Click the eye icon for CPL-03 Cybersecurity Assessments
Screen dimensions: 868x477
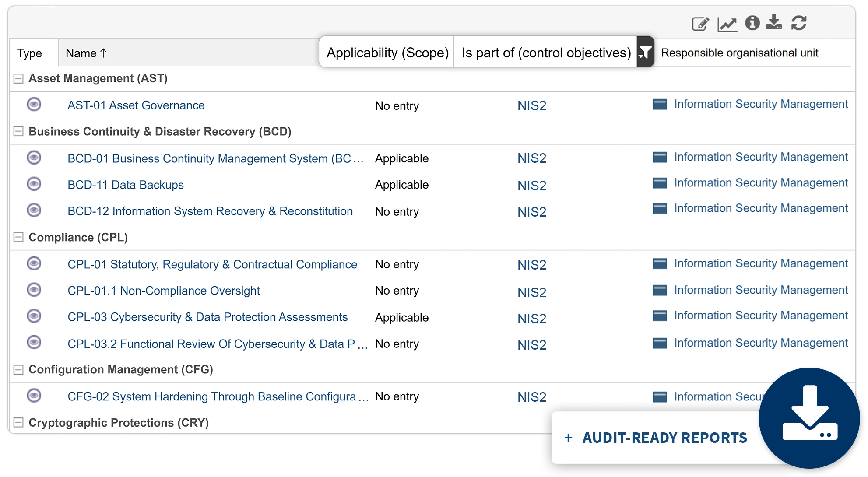35,316
